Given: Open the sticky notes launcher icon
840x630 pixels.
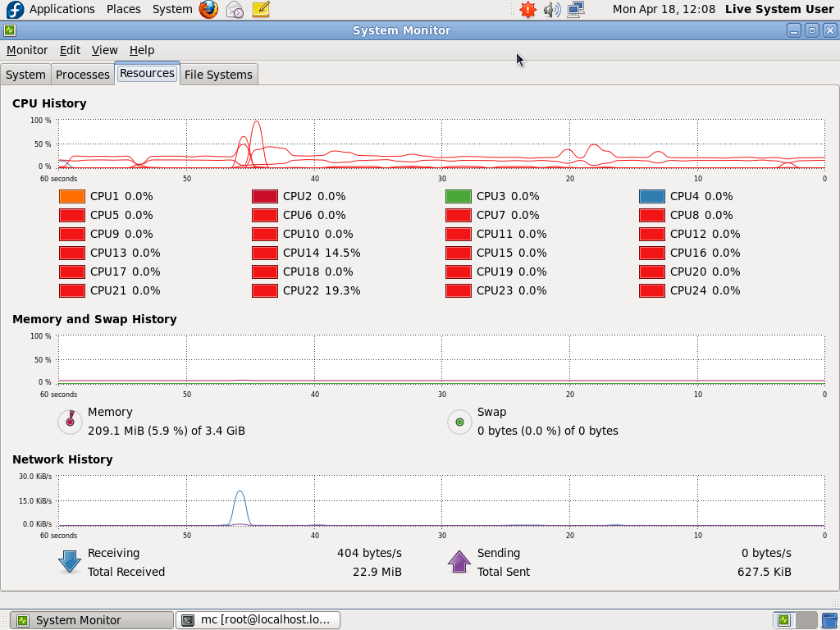Looking at the screenshot, I should 260,10.
